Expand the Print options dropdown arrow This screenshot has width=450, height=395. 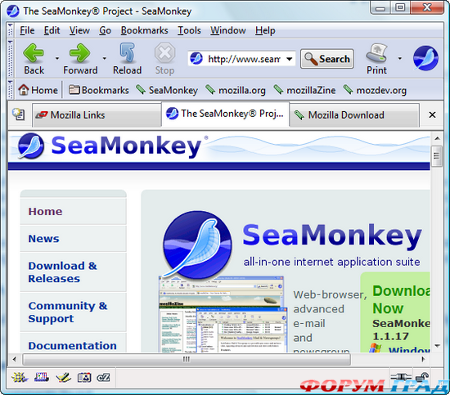tap(400, 58)
